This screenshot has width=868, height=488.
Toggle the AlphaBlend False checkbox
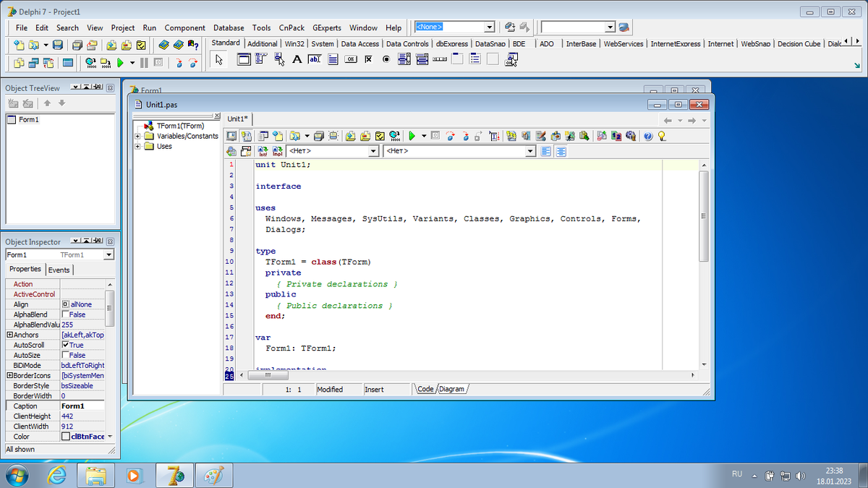click(x=66, y=314)
